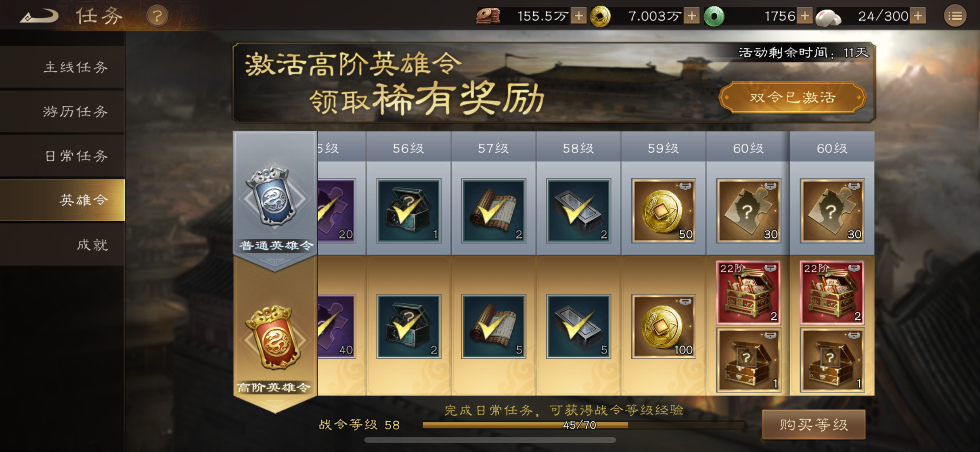Screen dimensions: 980x452
Task: Add steamed bun stamina with plus button
Action: click(x=918, y=16)
